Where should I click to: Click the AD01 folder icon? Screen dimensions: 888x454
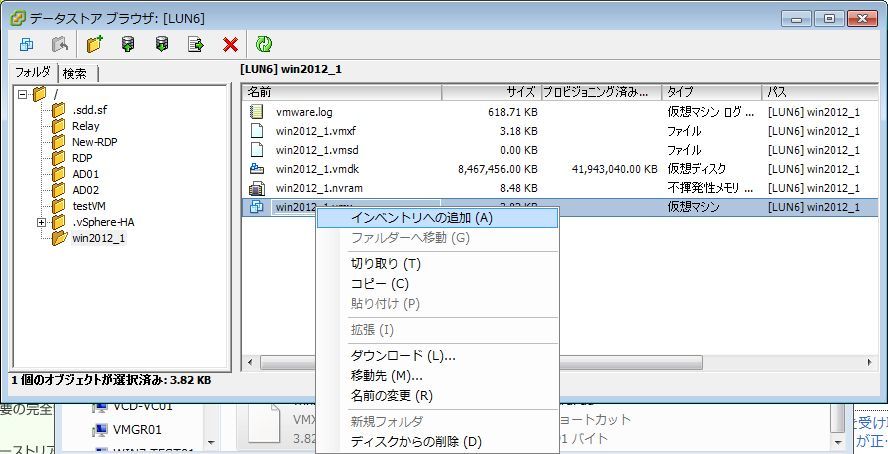[58, 174]
